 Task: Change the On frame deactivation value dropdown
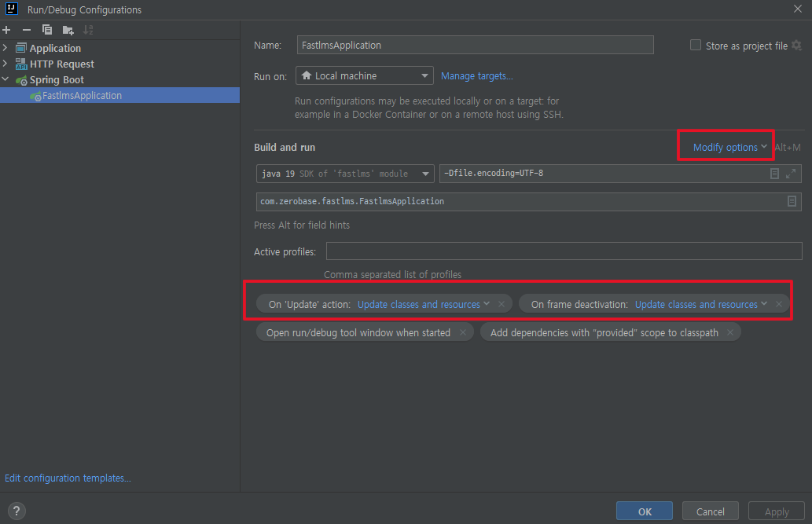click(701, 305)
